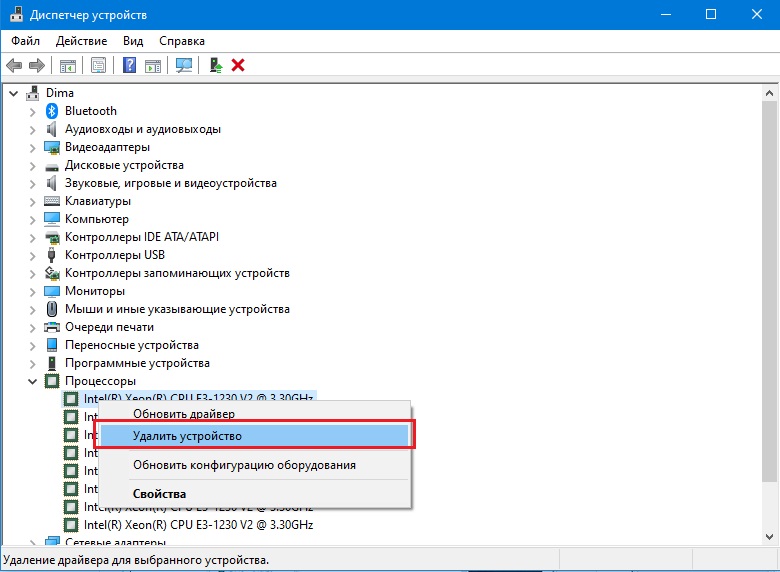
Task: Select Программные устройства label
Action: (x=137, y=363)
